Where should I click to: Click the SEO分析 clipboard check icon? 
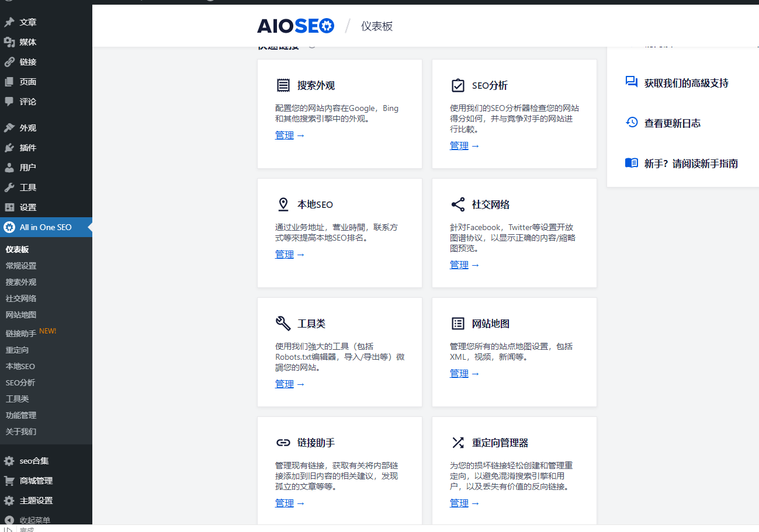pos(458,86)
